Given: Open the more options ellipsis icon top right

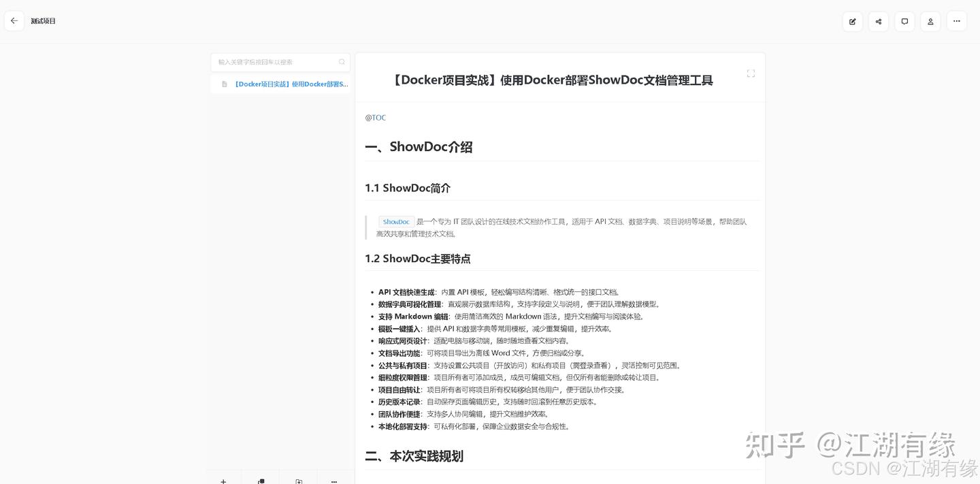Looking at the screenshot, I should click(x=957, y=21).
